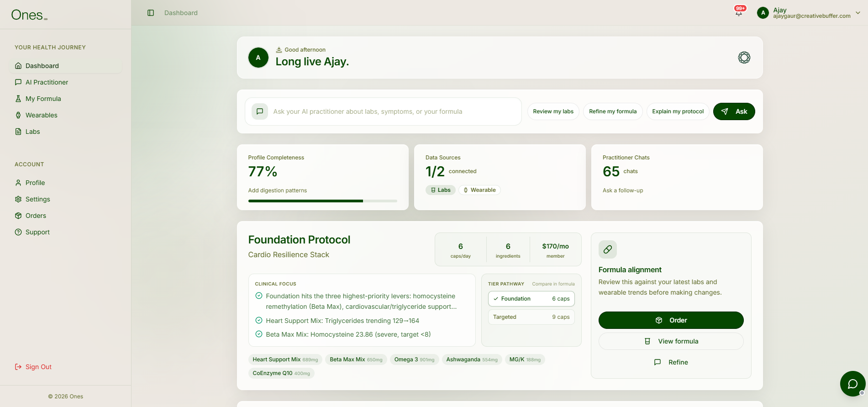The image size is (868, 407).
Task: Select the Refine my formula suggestion
Action: click(613, 111)
